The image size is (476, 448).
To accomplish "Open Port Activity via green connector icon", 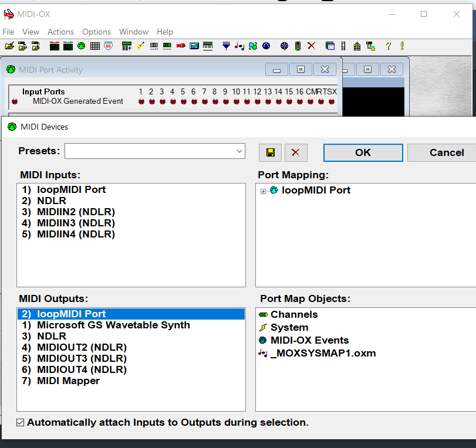I will click(x=82, y=46).
